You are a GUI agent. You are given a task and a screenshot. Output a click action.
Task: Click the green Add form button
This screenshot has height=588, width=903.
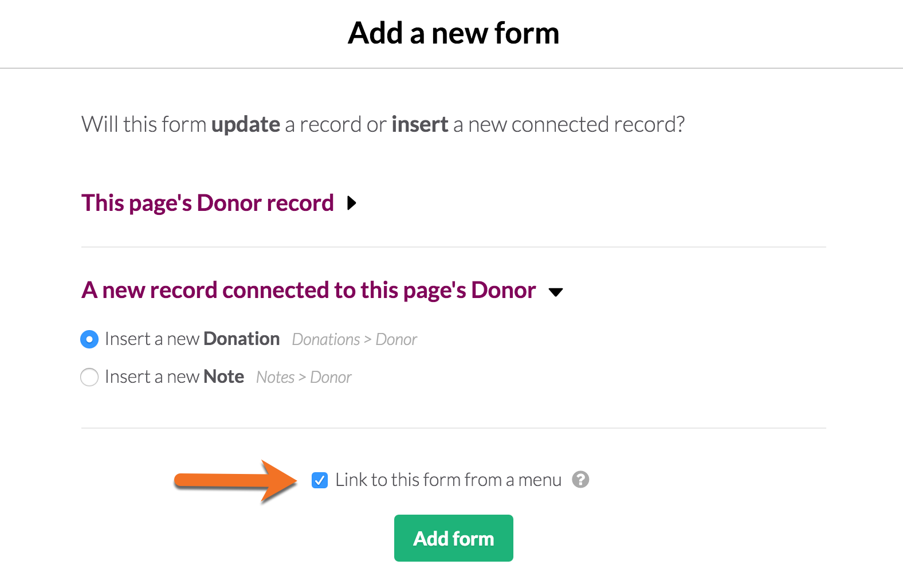pos(454,538)
